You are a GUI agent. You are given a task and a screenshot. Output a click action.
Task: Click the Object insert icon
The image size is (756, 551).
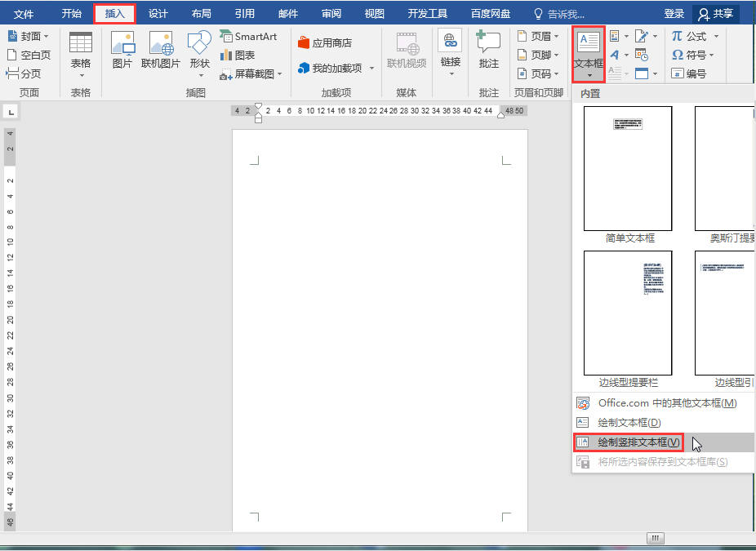(x=641, y=73)
